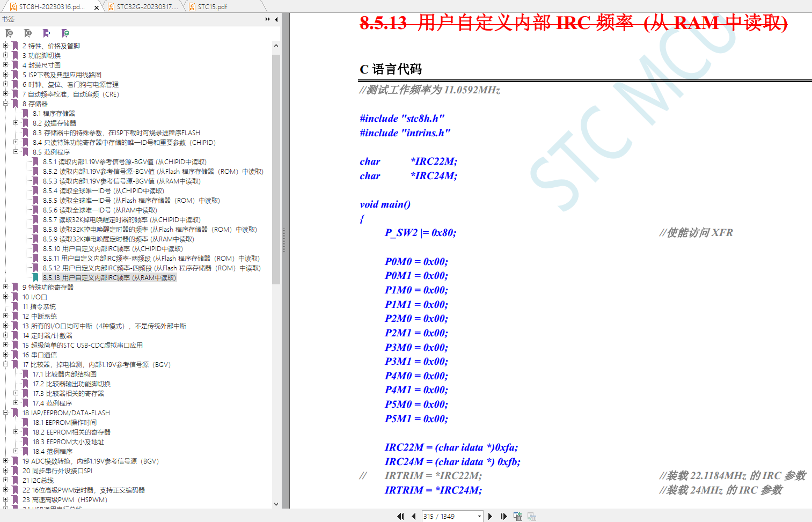Open bookmark 3 功能脚切换
This screenshot has width=812, height=522.
click(41, 55)
